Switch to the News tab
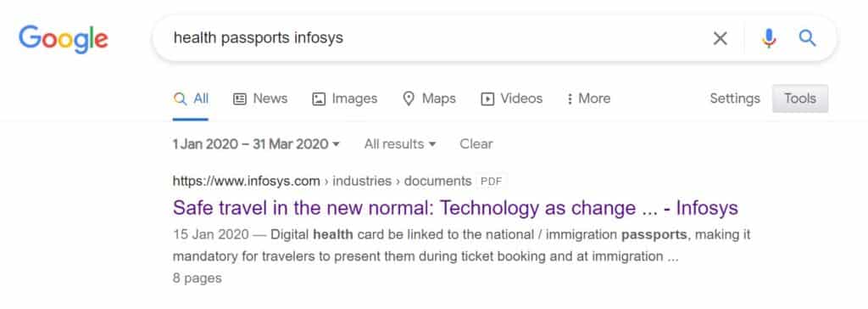868x309 pixels. click(260, 98)
